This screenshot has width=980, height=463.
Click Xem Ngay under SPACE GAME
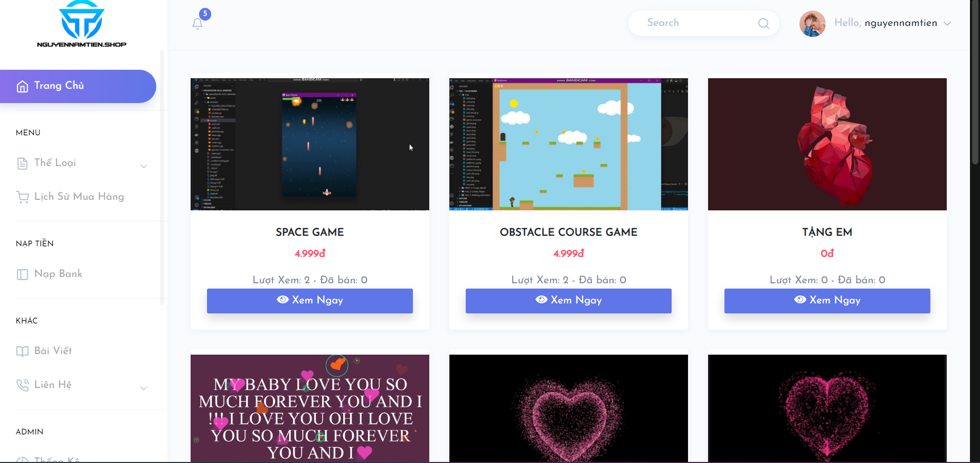pyautogui.click(x=310, y=301)
